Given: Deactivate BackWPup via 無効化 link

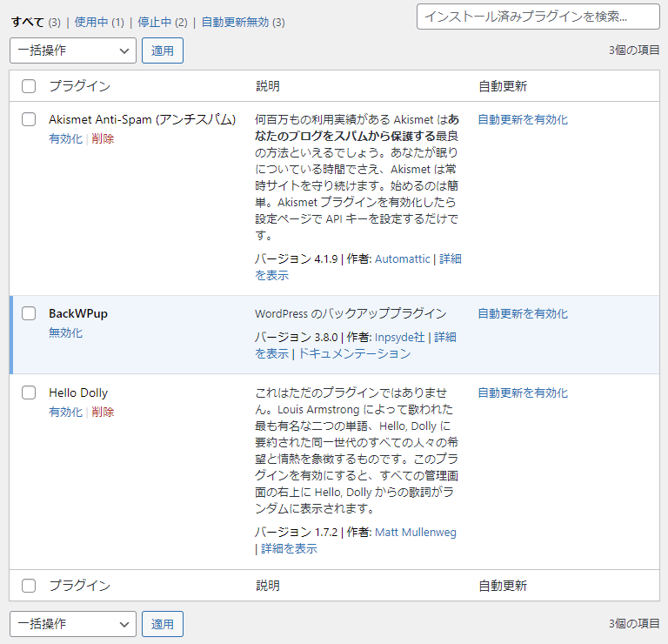Looking at the screenshot, I should 65,332.
